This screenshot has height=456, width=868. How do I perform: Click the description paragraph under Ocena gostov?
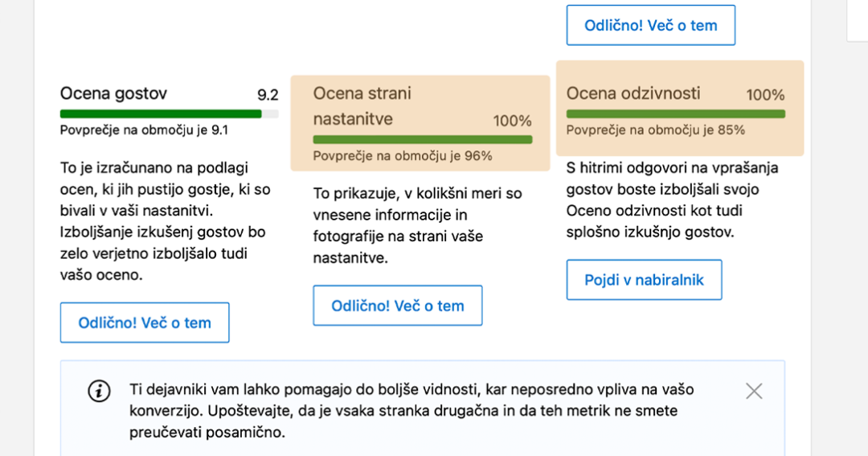(x=165, y=221)
